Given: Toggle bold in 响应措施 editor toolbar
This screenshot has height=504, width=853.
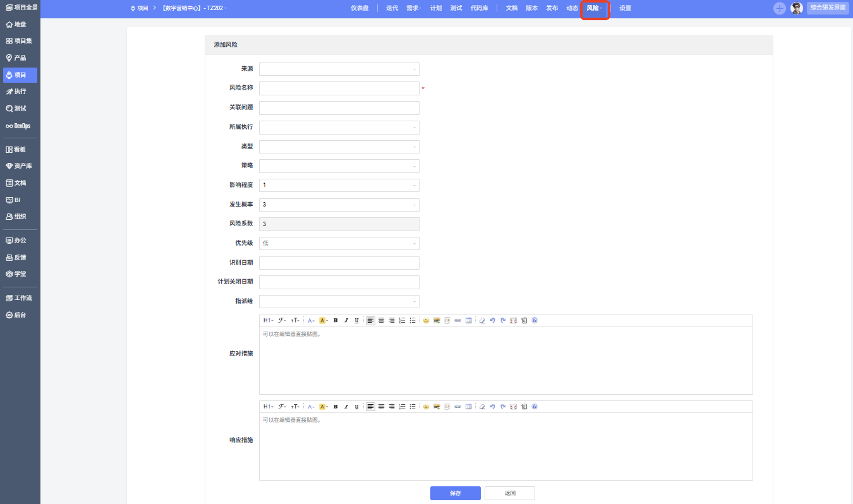Looking at the screenshot, I should [336, 406].
